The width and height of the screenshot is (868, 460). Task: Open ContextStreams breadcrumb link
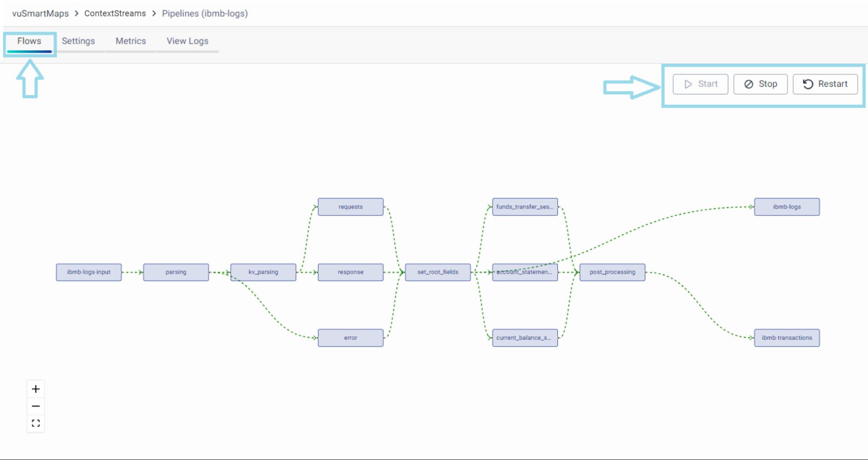click(x=115, y=13)
